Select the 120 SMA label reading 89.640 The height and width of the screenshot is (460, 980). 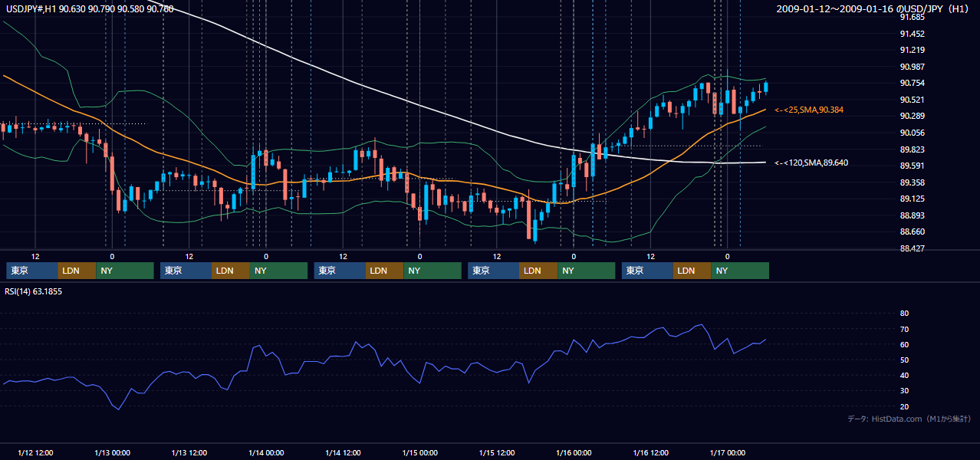pyautogui.click(x=811, y=163)
